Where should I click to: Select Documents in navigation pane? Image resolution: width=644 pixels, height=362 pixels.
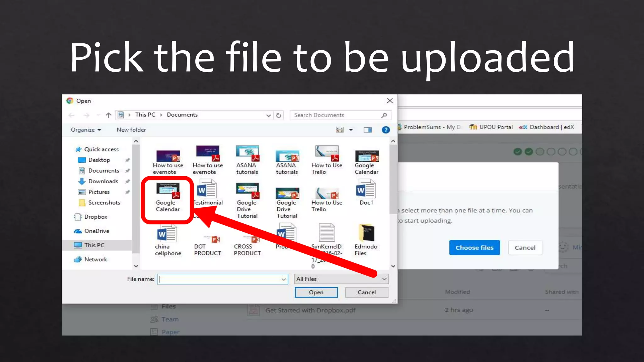point(99,171)
